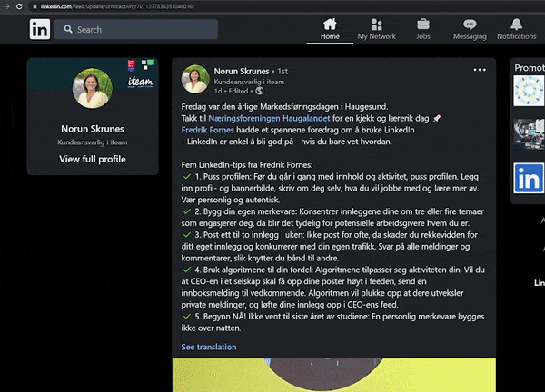The image size is (545, 392).
Task: Click the browser reload icon
Action: [x=19, y=6]
